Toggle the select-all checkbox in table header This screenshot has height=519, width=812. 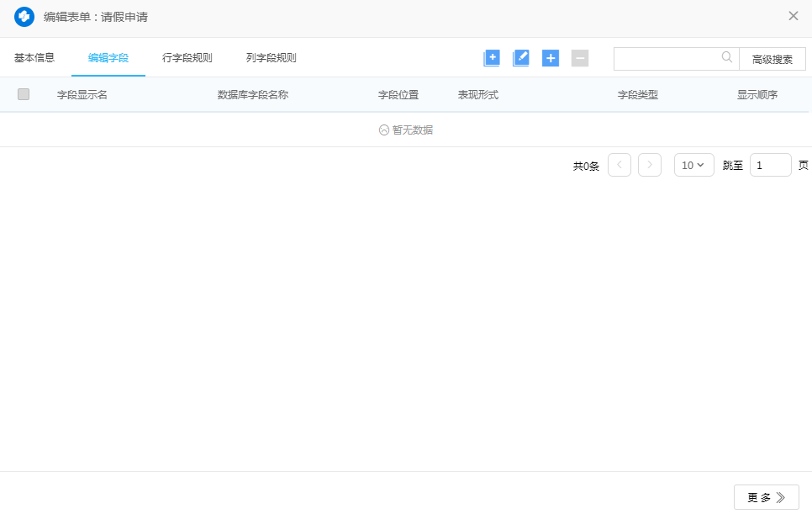pyautogui.click(x=24, y=94)
